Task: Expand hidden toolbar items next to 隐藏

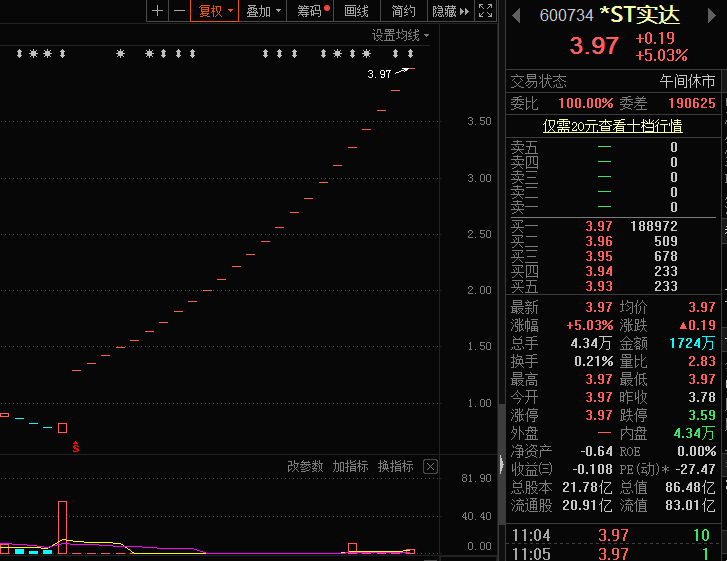Action: click(465, 11)
